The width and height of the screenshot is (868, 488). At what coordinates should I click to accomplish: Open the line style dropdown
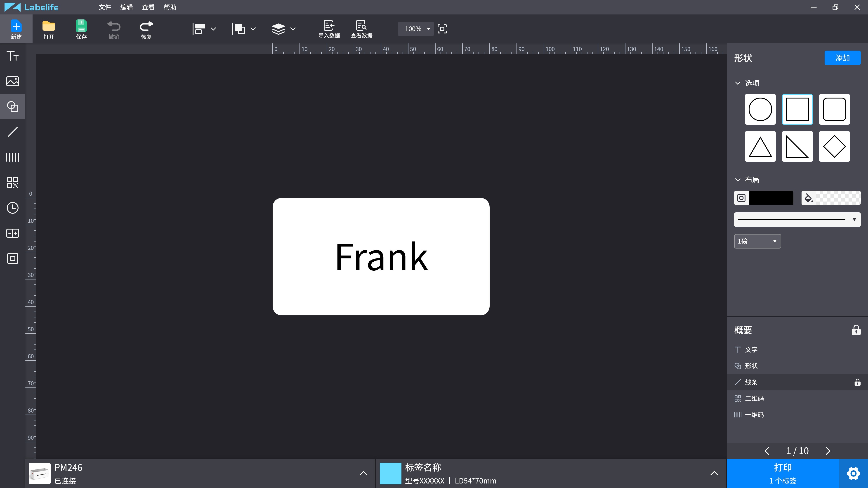[797, 220]
